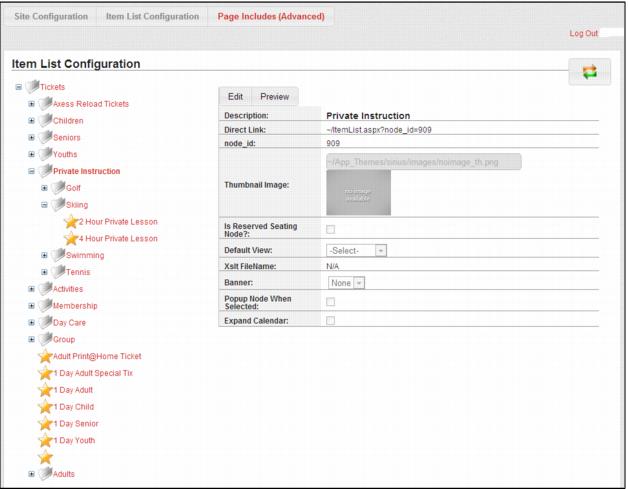Click the Log Out link
The image size is (628, 489).
point(583,34)
